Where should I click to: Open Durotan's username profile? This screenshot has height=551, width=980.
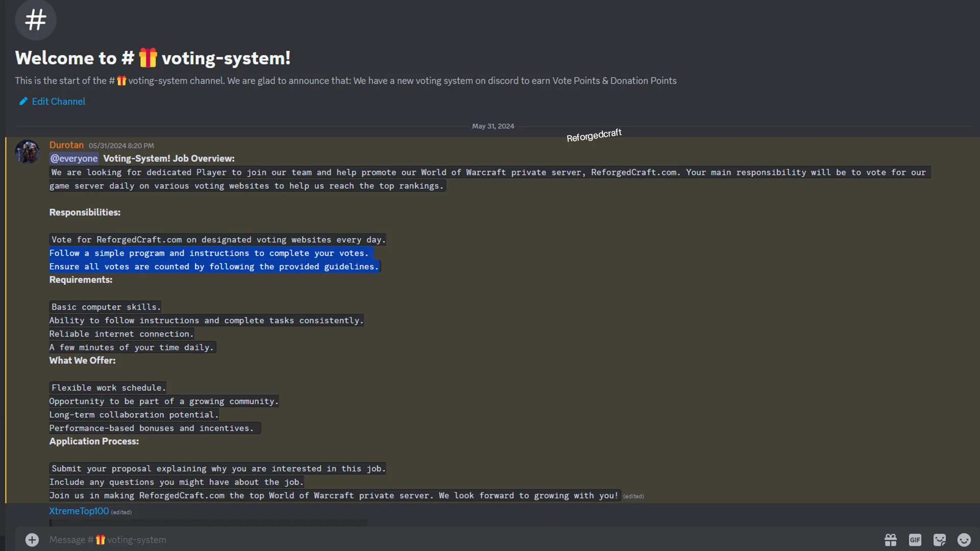(66, 145)
